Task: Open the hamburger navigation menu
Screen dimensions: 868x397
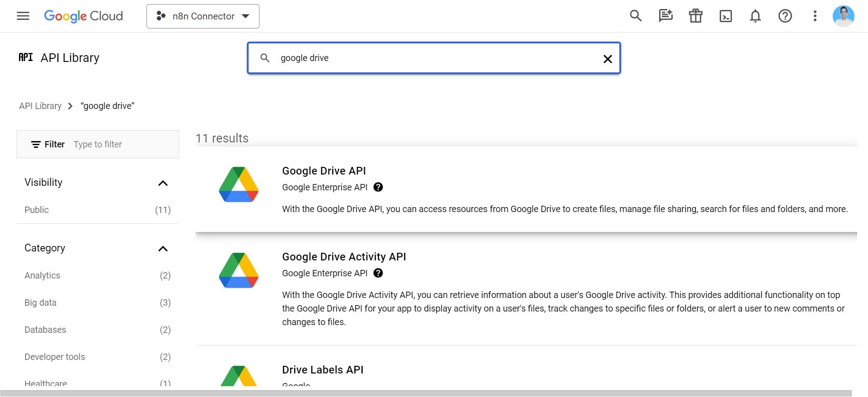Action: coord(23,16)
